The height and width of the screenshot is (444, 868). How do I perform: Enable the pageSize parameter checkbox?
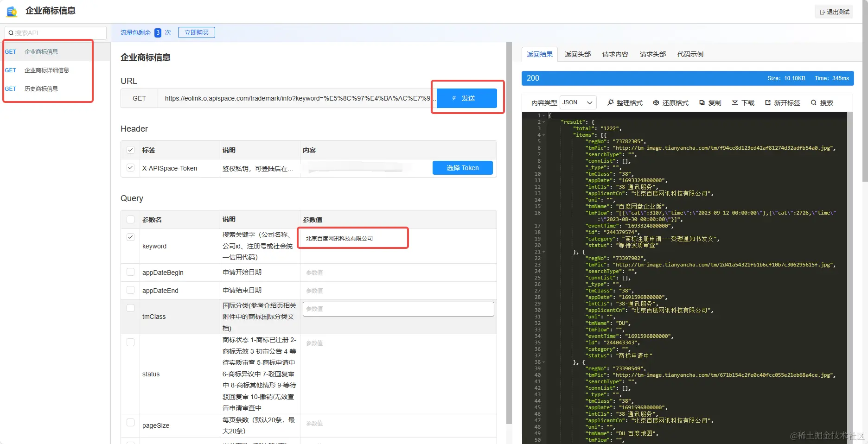coord(130,423)
